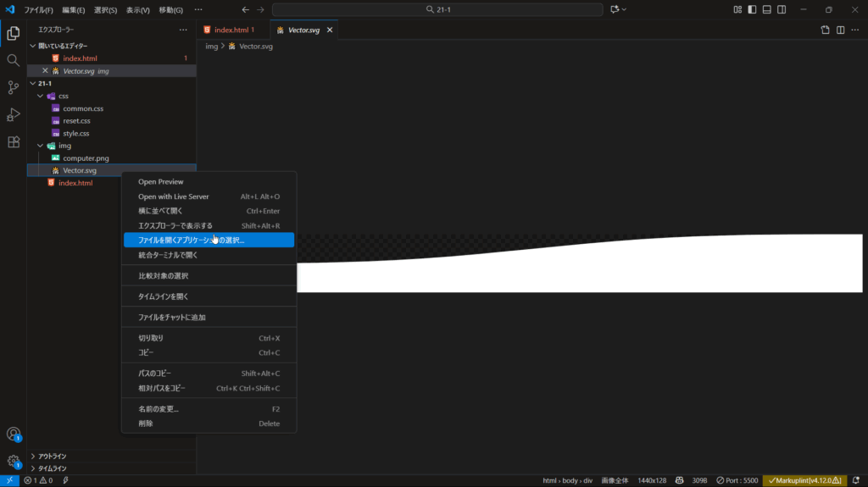Viewport: 868px width, 487px height.
Task: Click the Manage gear icon
Action: coord(13,461)
